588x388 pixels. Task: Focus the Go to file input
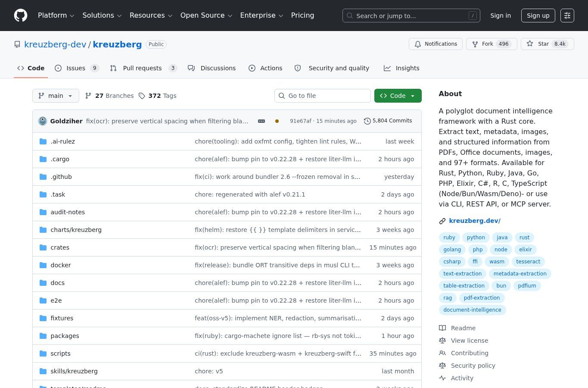click(323, 96)
